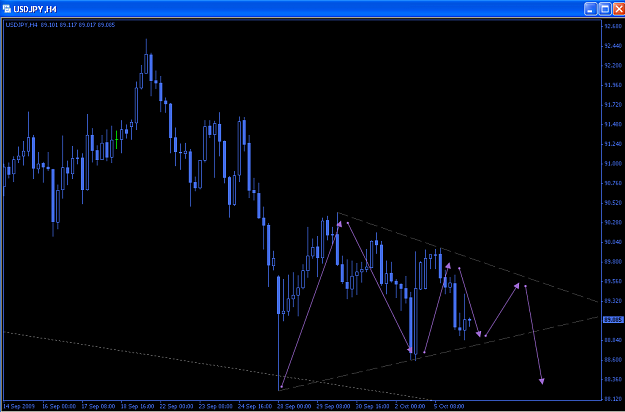Click the 91.480 price axis label
This screenshot has height=412, width=625.
613,124
